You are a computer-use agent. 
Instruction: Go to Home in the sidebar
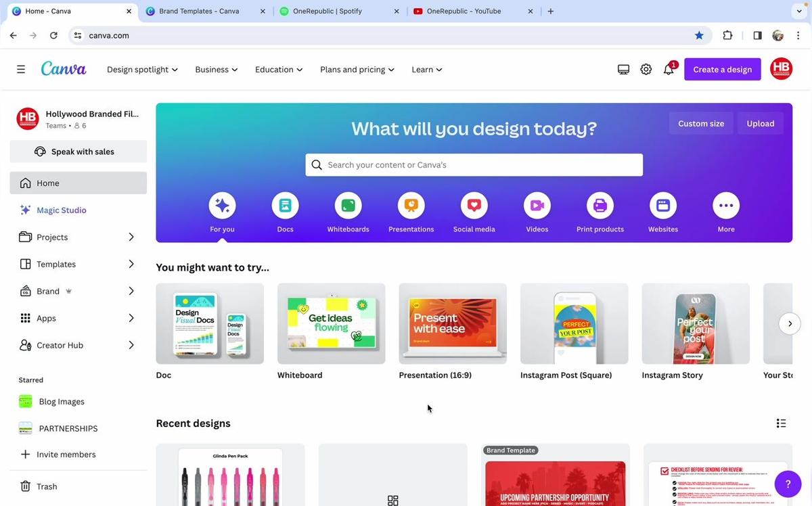(78, 183)
